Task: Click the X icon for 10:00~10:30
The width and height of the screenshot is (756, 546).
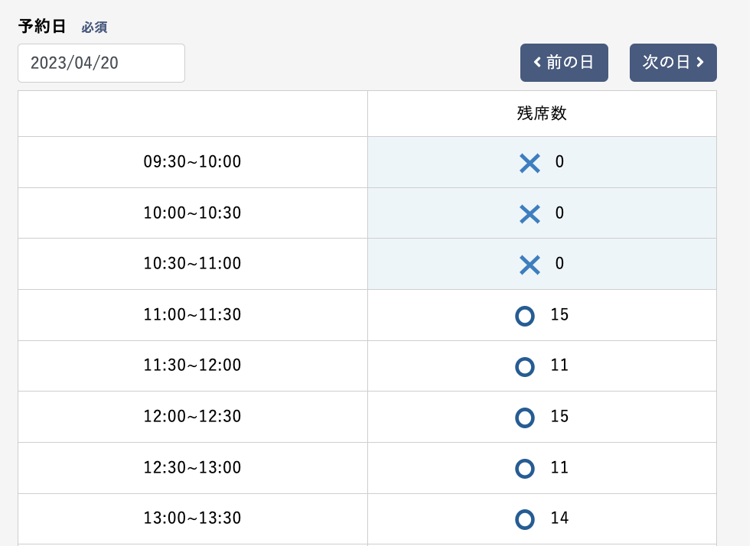Action: click(530, 213)
